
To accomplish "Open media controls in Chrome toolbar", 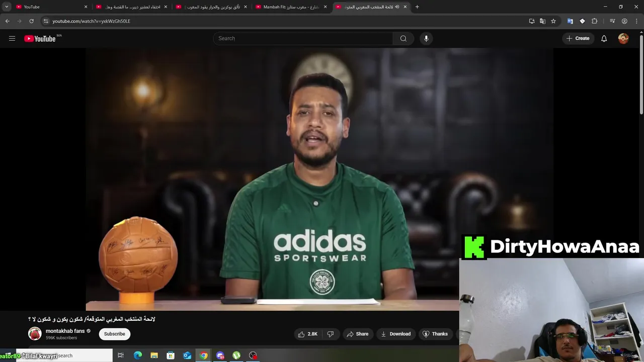I will click(x=612, y=21).
